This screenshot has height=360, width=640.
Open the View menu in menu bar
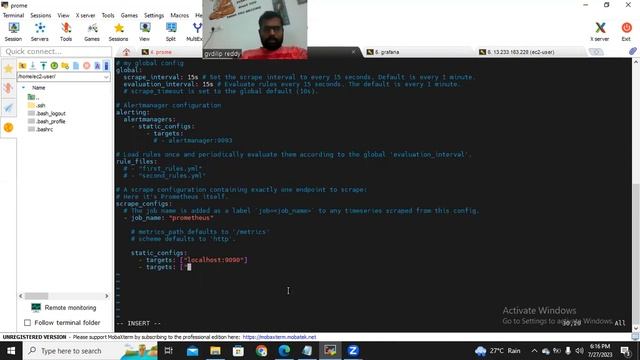coord(63,15)
